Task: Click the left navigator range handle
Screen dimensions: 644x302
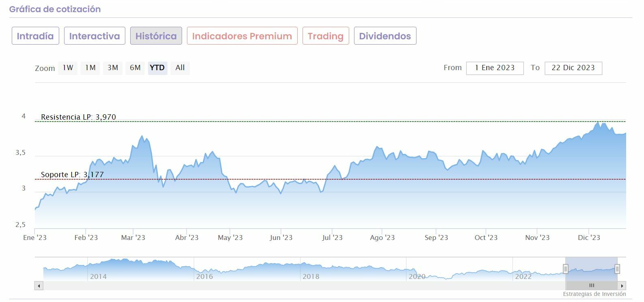Action: [565, 268]
